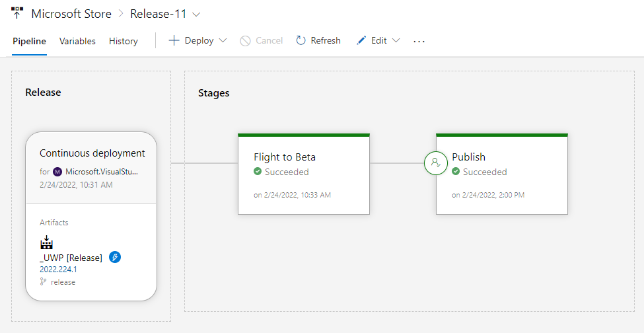The image size is (644, 333).
Task: Open the History tab
Action: (x=124, y=41)
